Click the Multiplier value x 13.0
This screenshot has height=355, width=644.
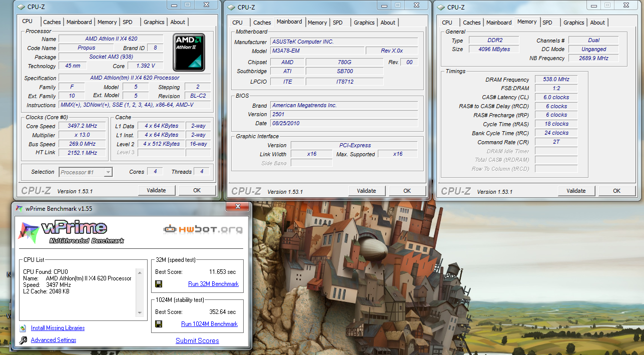tap(82, 135)
